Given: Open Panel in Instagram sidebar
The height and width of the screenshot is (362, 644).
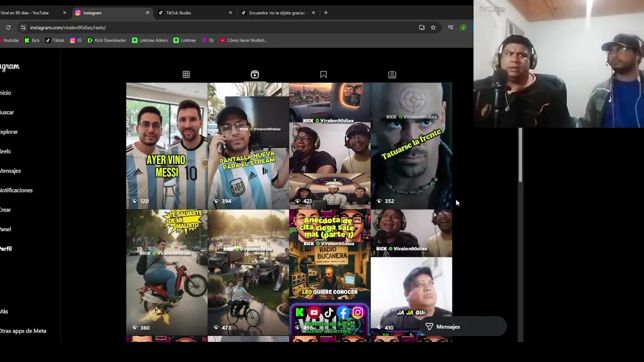Looking at the screenshot, I should click(6, 229).
